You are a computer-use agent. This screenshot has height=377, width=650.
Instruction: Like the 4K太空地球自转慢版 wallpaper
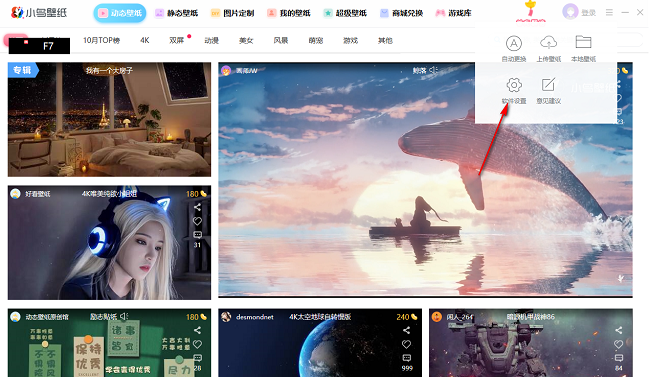click(407, 344)
